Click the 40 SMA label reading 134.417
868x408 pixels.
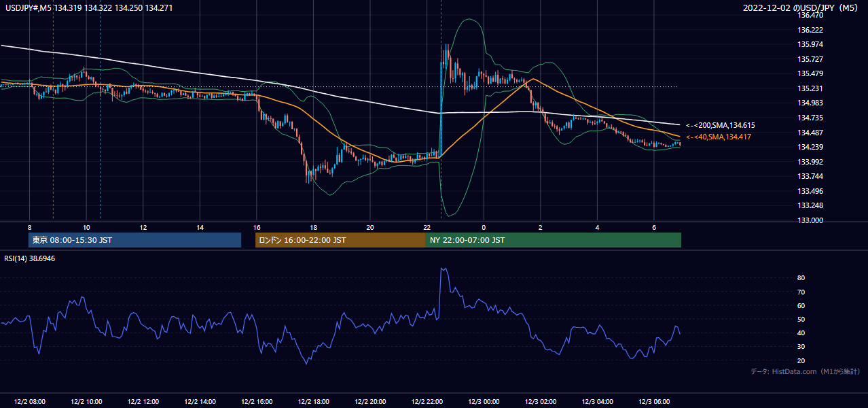click(x=720, y=137)
